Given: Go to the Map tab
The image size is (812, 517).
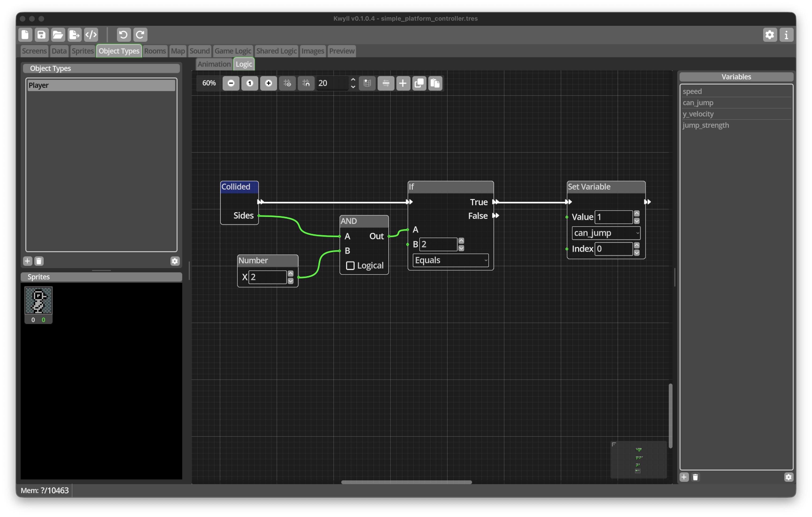Looking at the screenshot, I should pyautogui.click(x=178, y=51).
